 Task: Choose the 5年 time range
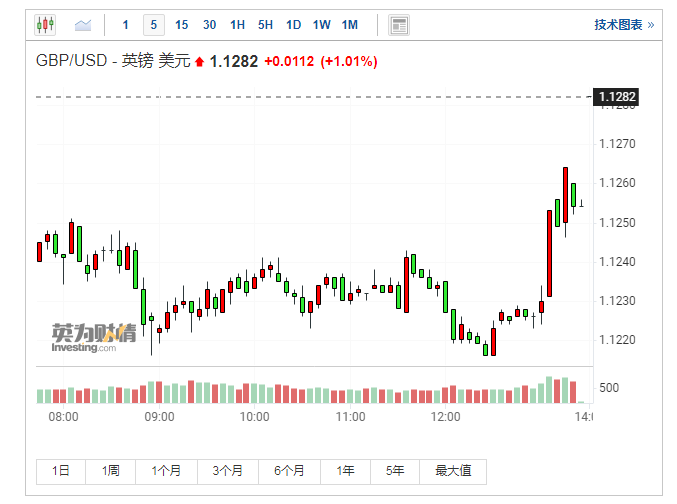(x=395, y=471)
